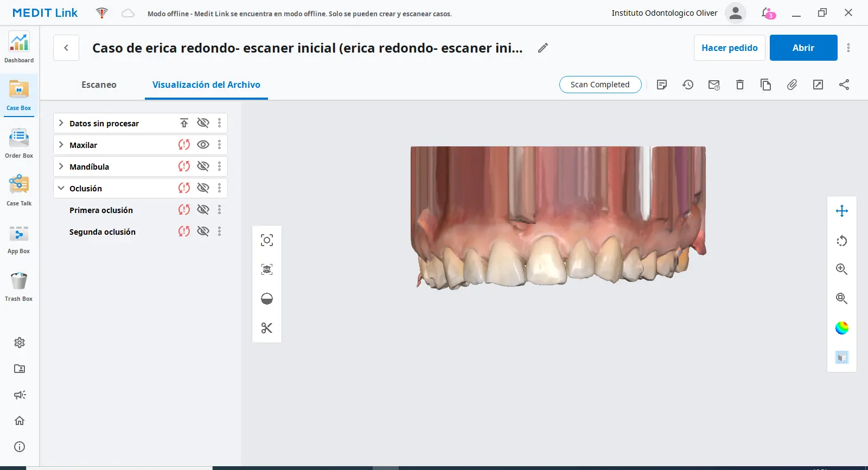
Task: Show the Primera oclusión data
Action: click(203, 210)
